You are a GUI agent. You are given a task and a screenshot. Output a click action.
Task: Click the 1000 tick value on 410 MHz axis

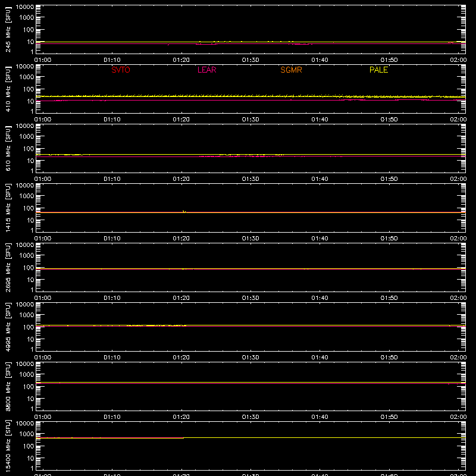[x=27, y=77]
